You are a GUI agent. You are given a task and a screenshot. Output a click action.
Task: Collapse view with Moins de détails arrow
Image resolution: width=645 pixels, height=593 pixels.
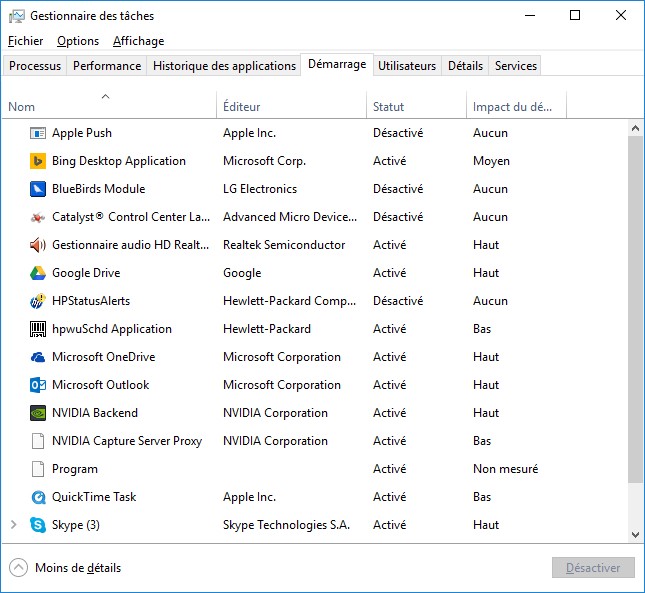pyautogui.click(x=18, y=568)
